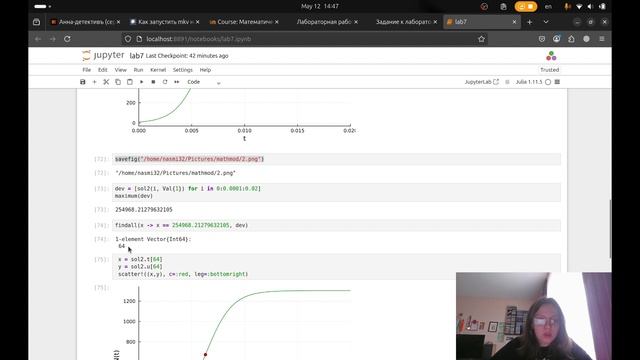
Task: Click the "/home/nasmi32/Pictures/mathmod/2.png" output text
Action: [176, 173]
